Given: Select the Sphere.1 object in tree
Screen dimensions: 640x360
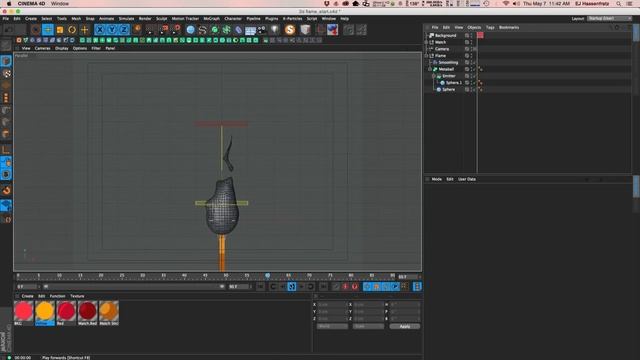Looking at the screenshot, I should coord(453,82).
